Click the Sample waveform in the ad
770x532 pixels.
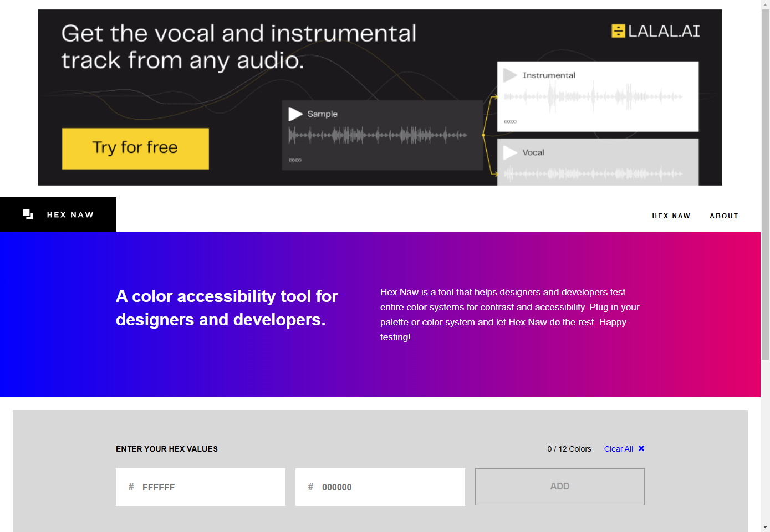378,135
